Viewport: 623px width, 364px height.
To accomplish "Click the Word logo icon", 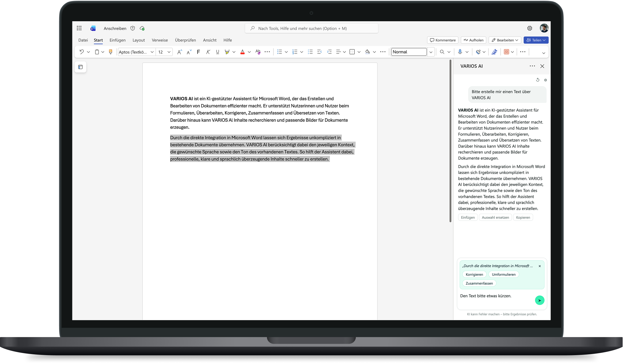I will pyautogui.click(x=93, y=28).
